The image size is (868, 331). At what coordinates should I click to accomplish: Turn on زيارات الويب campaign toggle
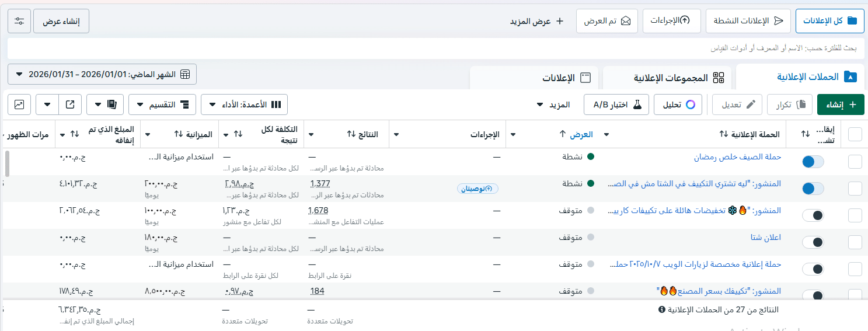pyautogui.click(x=813, y=269)
